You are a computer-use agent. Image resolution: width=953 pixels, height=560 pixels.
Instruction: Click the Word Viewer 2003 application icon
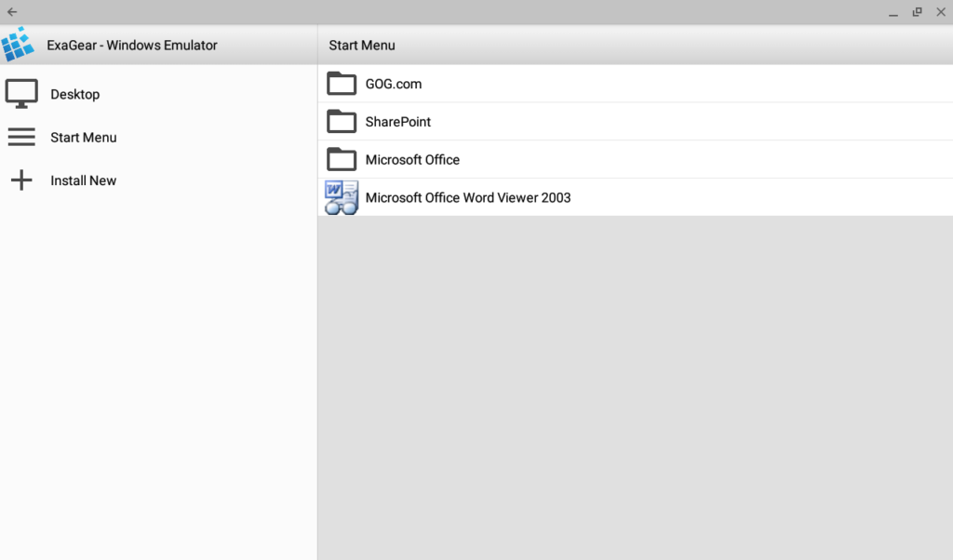(x=342, y=197)
